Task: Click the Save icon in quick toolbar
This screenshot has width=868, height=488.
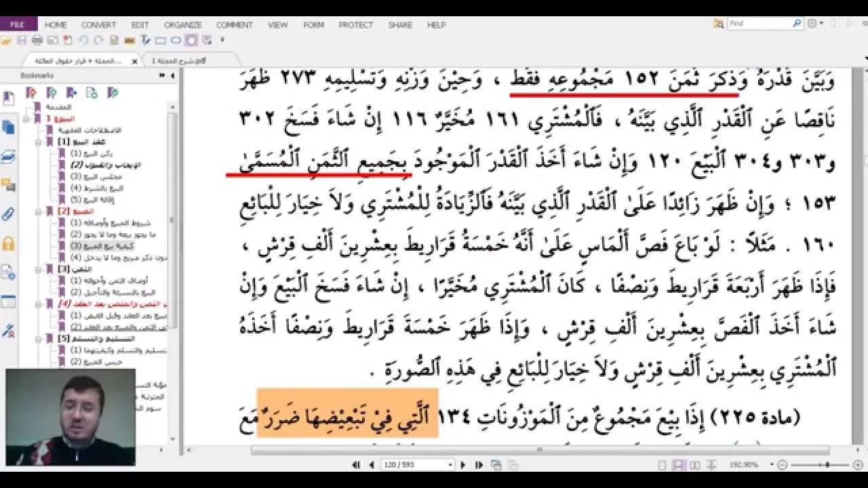Action: 22,40
